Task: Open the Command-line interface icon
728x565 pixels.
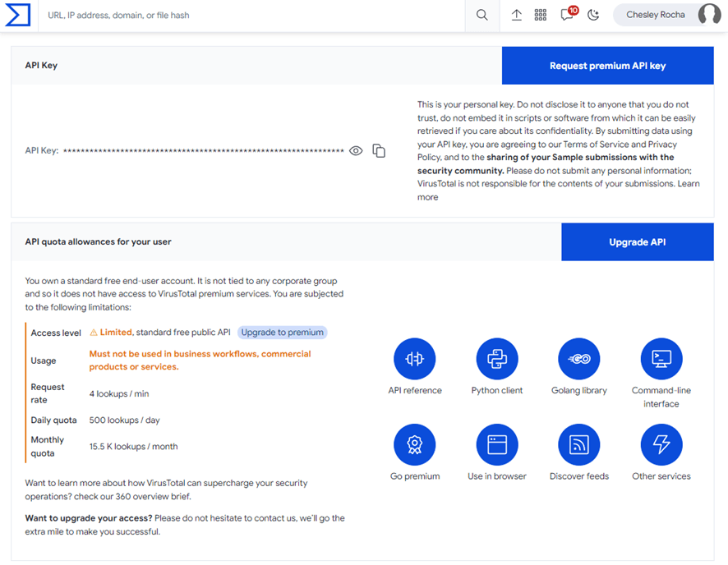Action: [661, 359]
